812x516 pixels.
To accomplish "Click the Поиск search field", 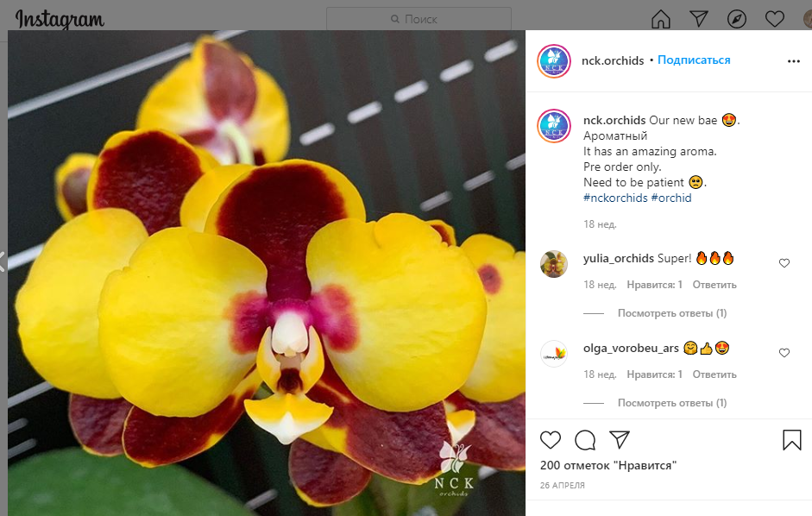I will [x=419, y=19].
